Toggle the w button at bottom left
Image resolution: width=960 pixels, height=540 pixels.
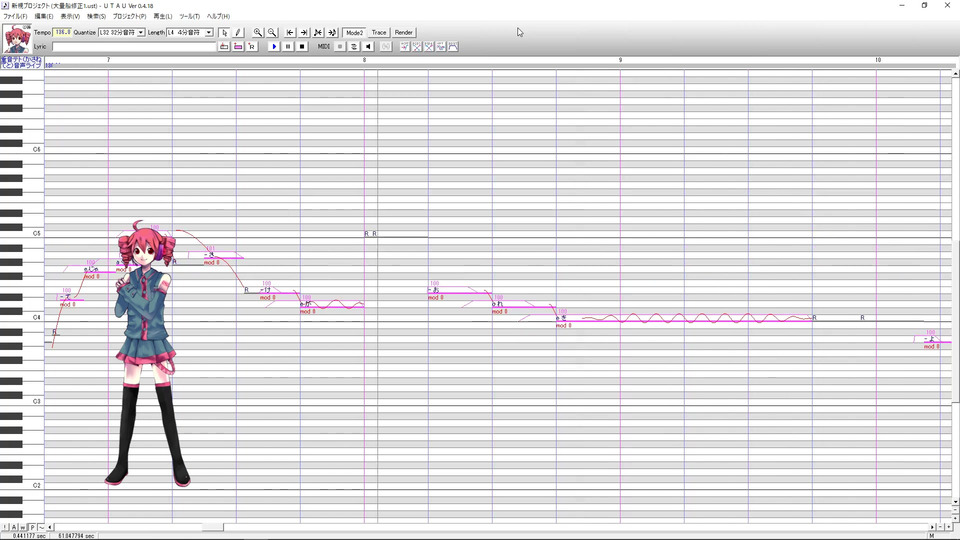pyautogui.click(x=23, y=527)
